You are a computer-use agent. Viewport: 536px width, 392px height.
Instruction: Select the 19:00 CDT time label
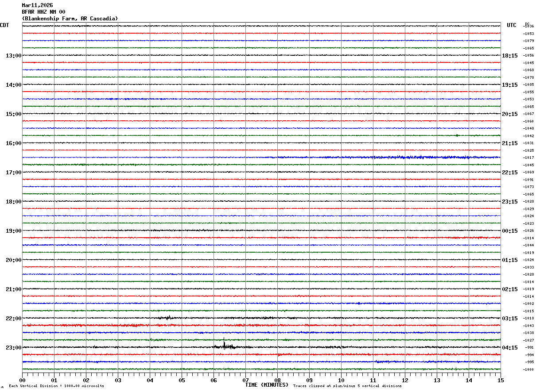pyautogui.click(x=13, y=231)
